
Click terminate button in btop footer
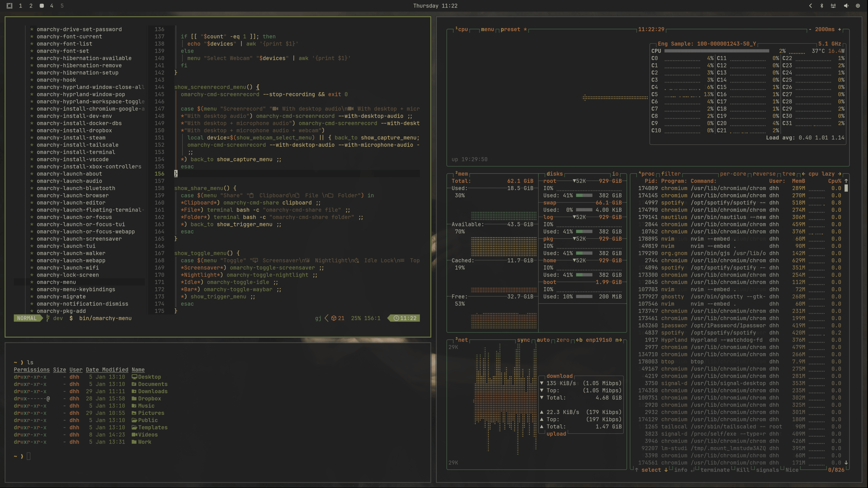(x=715, y=470)
